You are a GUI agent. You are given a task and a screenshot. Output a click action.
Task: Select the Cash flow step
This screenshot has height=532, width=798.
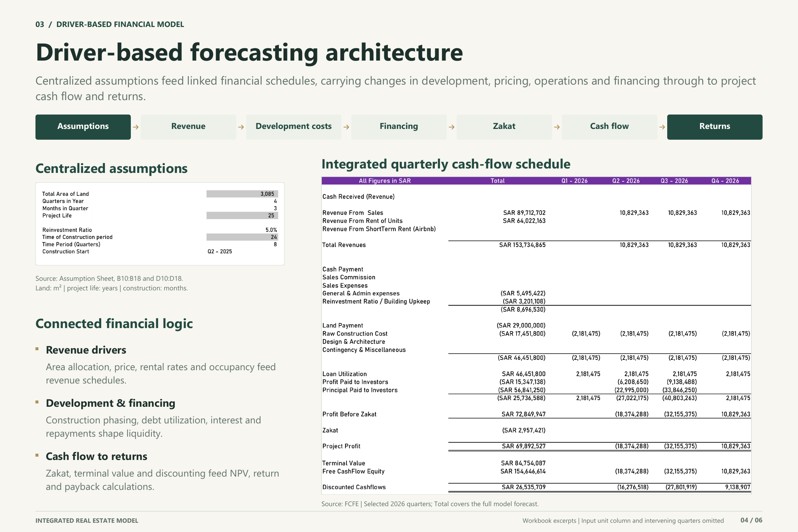tap(610, 127)
